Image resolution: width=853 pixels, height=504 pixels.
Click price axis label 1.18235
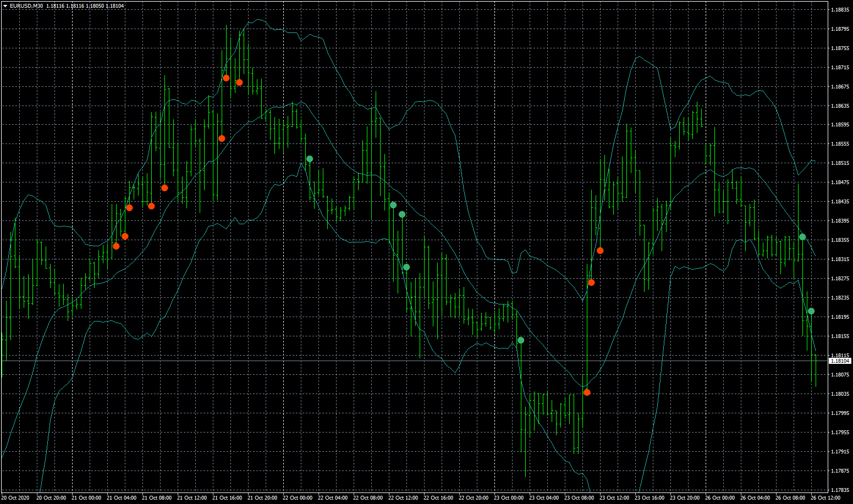coord(839,298)
